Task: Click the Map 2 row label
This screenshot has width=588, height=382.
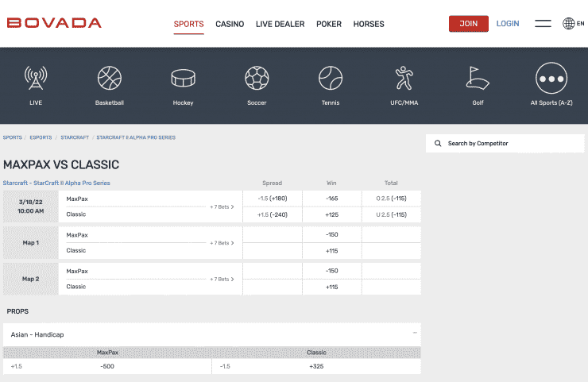Action: pos(31,280)
